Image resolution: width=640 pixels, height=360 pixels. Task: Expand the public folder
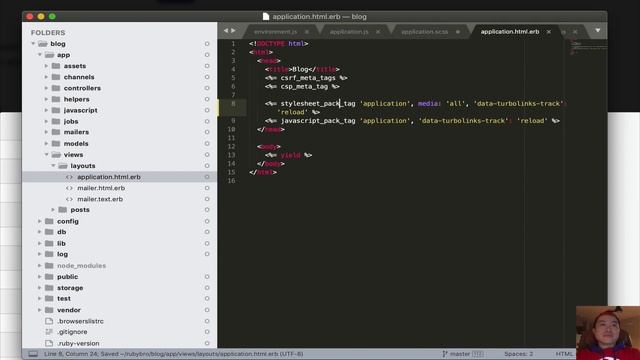(40, 276)
